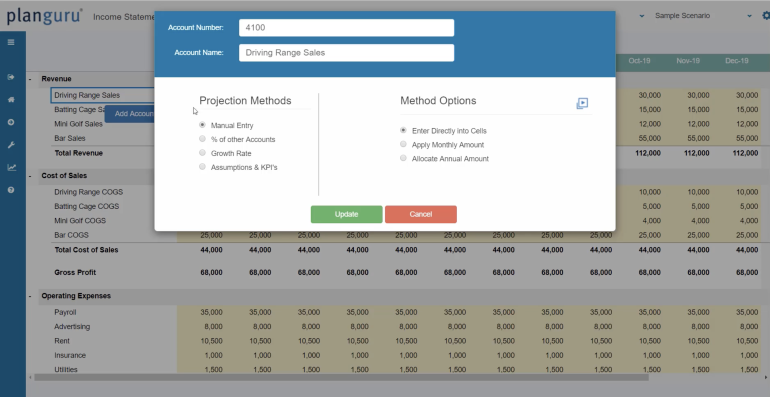Select the Utilities account
This screenshot has height=397, width=770.
coord(66,369)
